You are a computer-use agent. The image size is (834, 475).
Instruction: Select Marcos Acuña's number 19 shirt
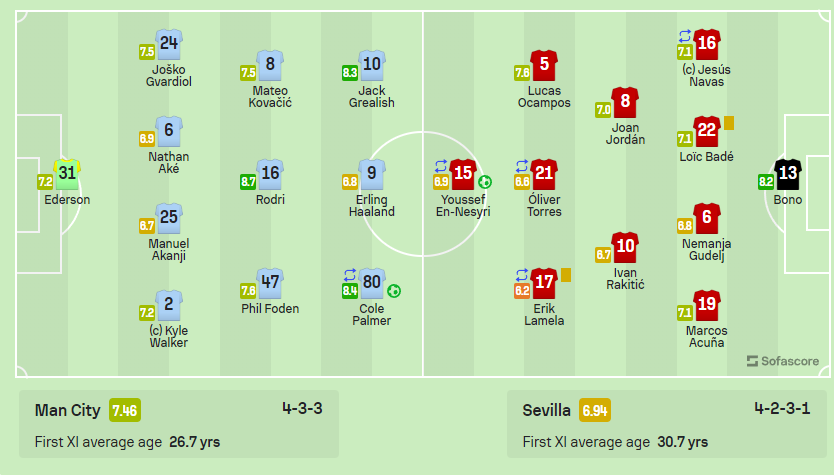(707, 304)
